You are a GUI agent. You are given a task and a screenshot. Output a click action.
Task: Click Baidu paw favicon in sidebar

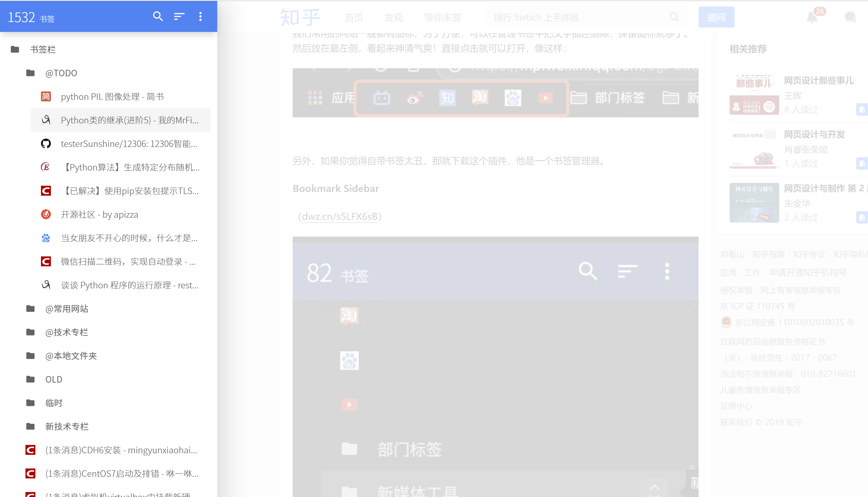pyautogui.click(x=46, y=238)
